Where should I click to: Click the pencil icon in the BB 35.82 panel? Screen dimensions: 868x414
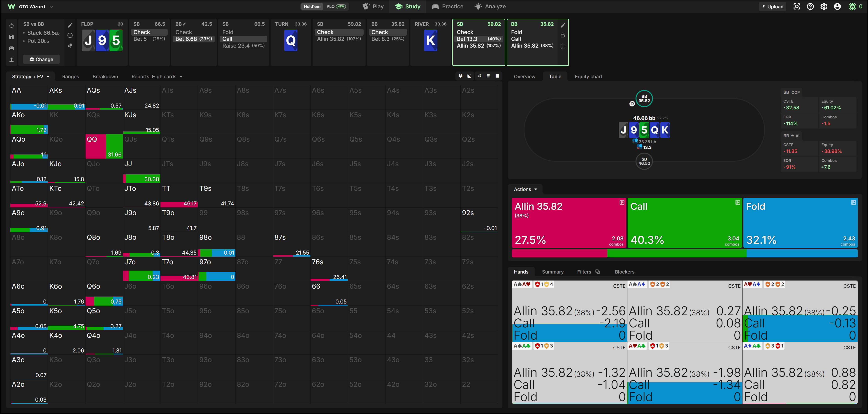tap(563, 25)
